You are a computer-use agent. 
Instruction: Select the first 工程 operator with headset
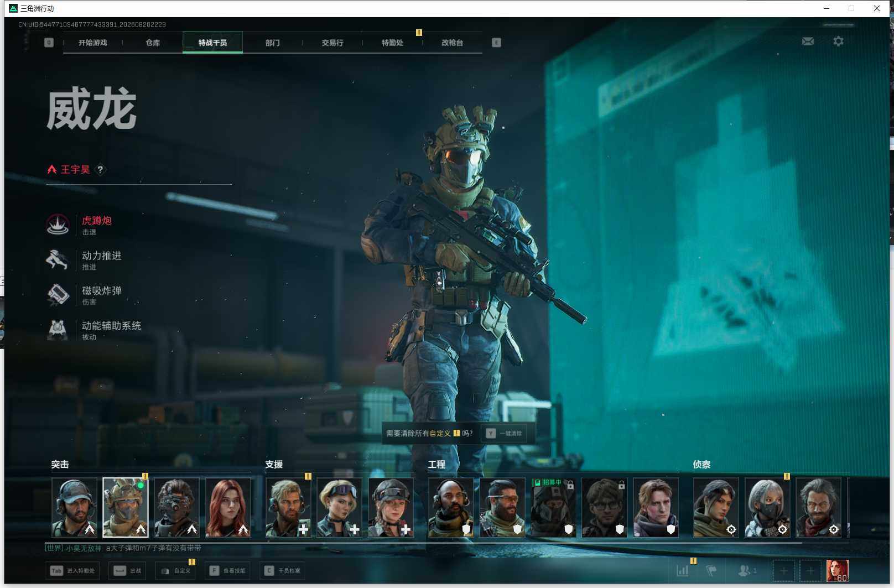[451, 508]
